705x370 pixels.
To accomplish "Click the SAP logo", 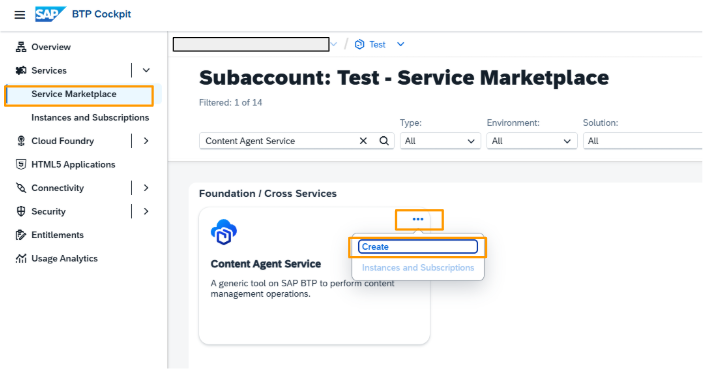I will [50, 14].
